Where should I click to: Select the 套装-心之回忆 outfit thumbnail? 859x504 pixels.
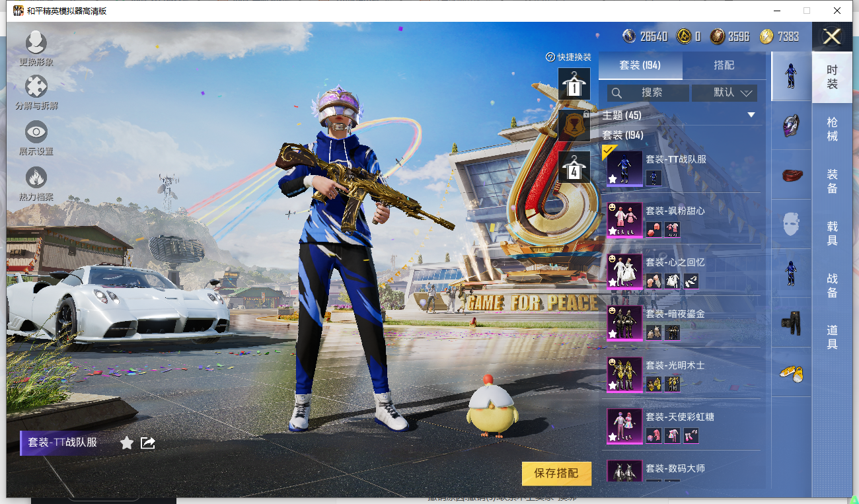click(x=624, y=271)
